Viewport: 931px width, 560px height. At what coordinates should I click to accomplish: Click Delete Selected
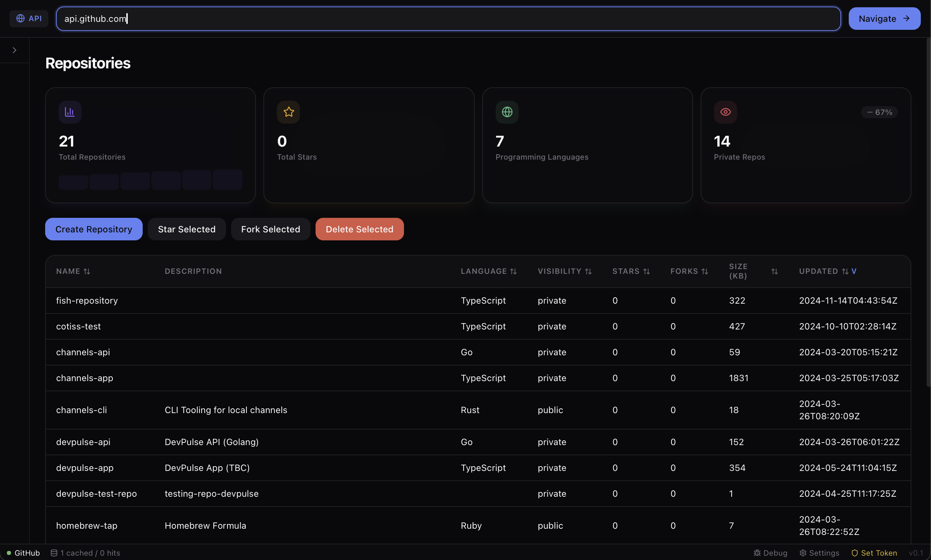[360, 229]
